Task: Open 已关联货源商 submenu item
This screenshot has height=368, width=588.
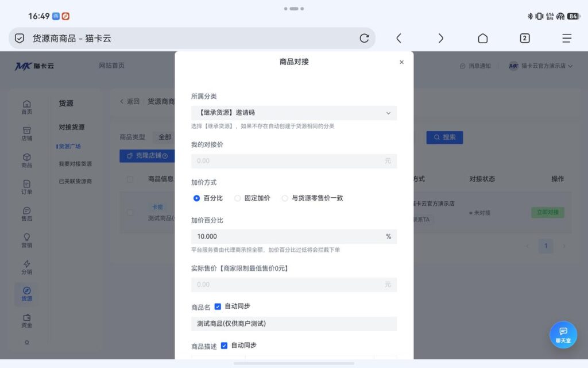Action: coord(75,181)
